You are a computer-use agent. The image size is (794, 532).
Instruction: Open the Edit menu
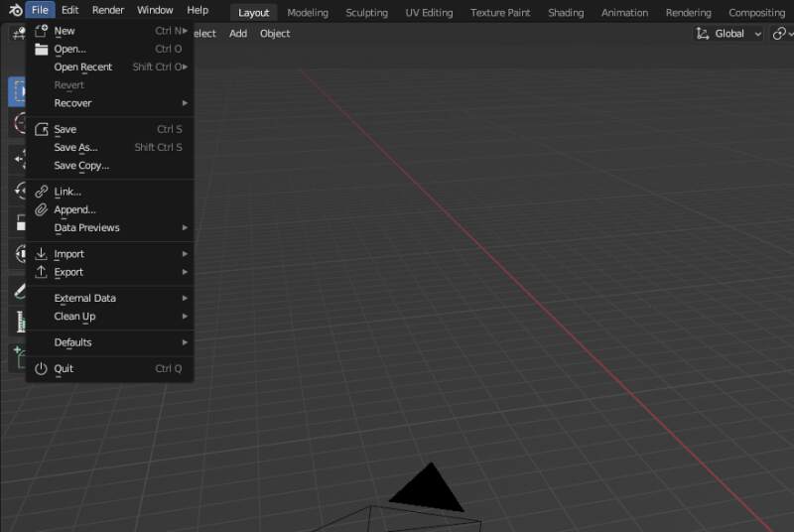click(69, 10)
